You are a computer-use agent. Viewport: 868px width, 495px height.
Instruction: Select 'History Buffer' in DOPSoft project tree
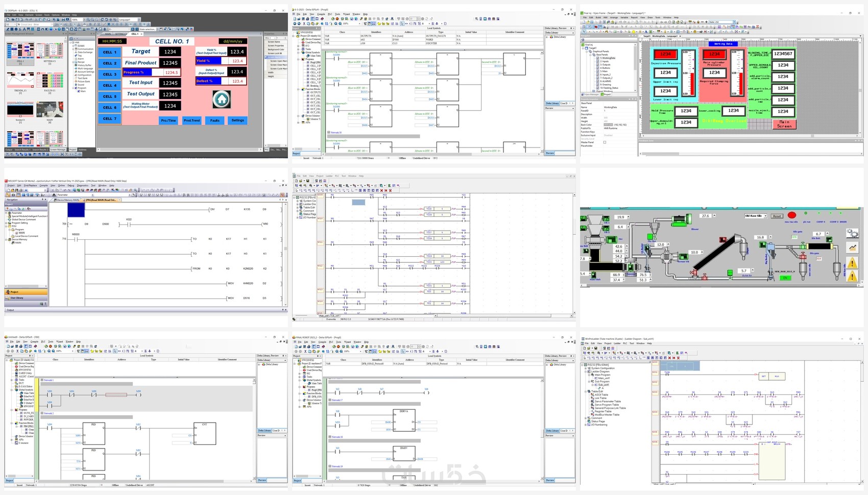[84, 65]
